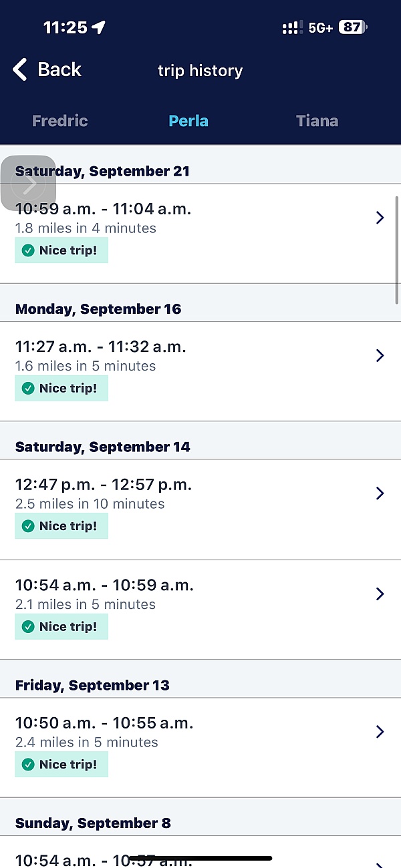Open the floating gray arrow overlay button
Screen dimensions: 401x868
click(x=28, y=183)
